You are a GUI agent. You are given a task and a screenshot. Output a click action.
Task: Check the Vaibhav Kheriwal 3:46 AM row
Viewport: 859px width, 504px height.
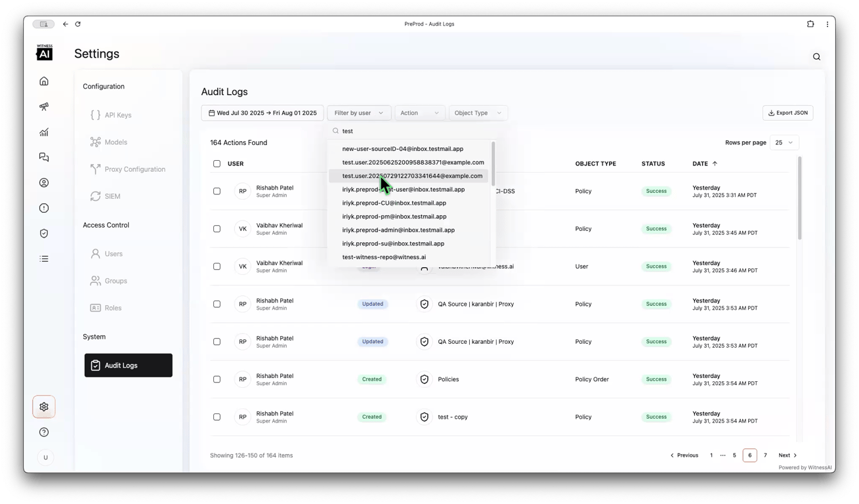[x=217, y=266]
